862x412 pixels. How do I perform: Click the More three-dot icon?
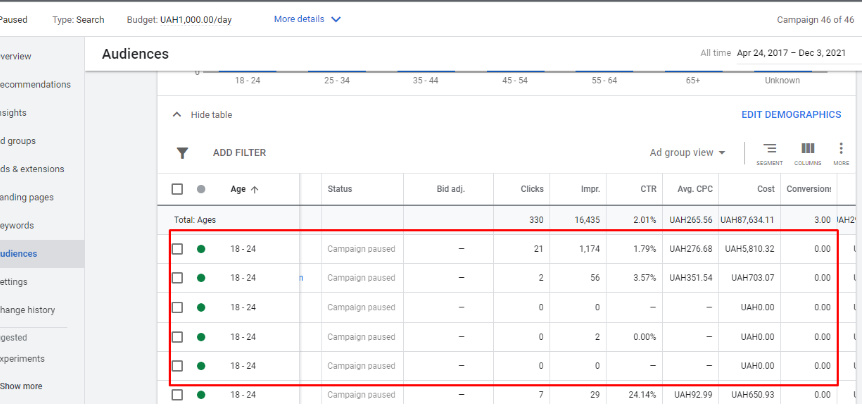tap(841, 151)
